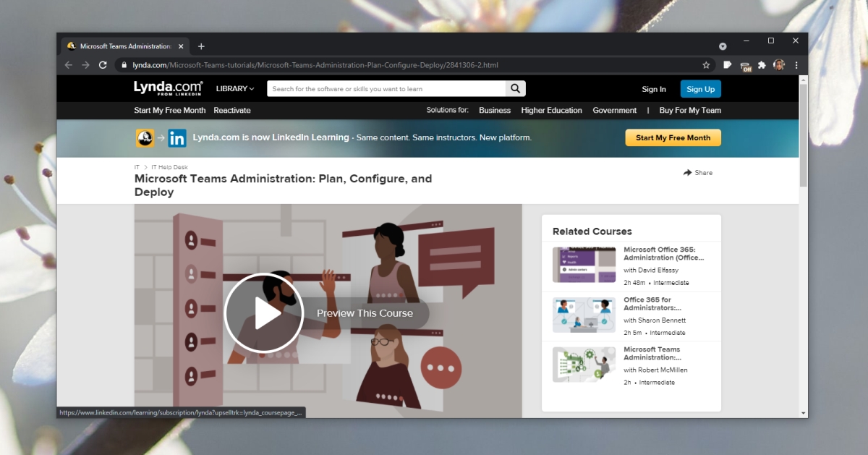Open the related Microsoft Teams Administration course title
This screenshot has width=868, height=455.
tap(652, 353)
